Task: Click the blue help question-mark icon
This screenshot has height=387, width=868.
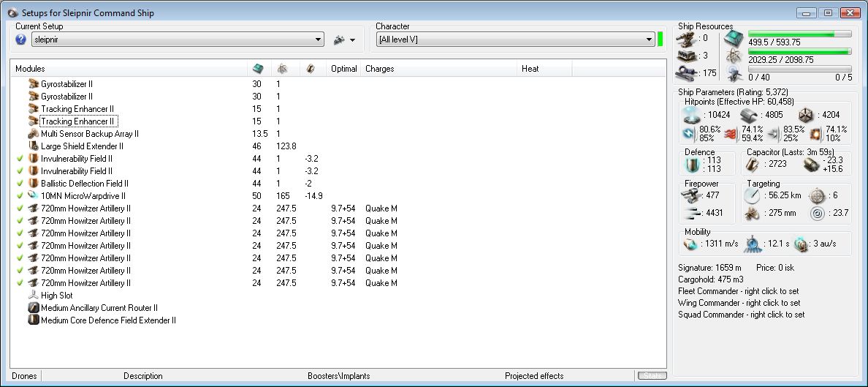Action: [x=21, y=40]
